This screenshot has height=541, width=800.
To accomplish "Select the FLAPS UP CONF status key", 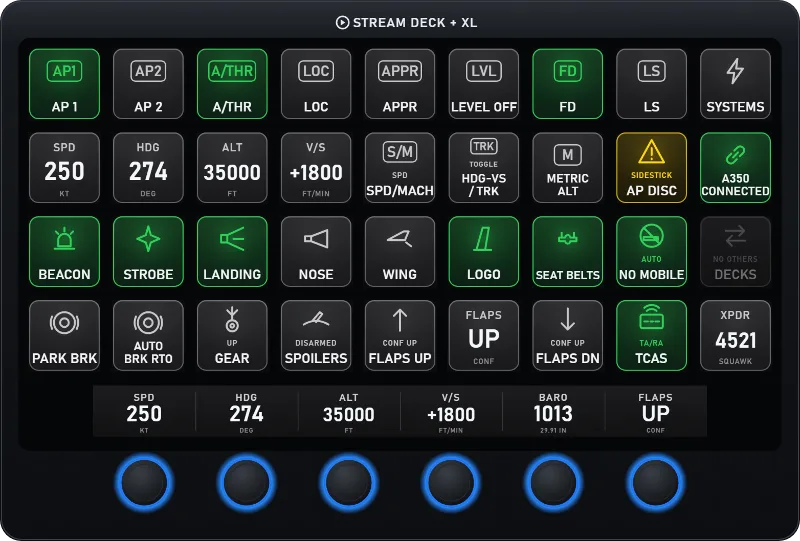I will click(x=484, y=335).
